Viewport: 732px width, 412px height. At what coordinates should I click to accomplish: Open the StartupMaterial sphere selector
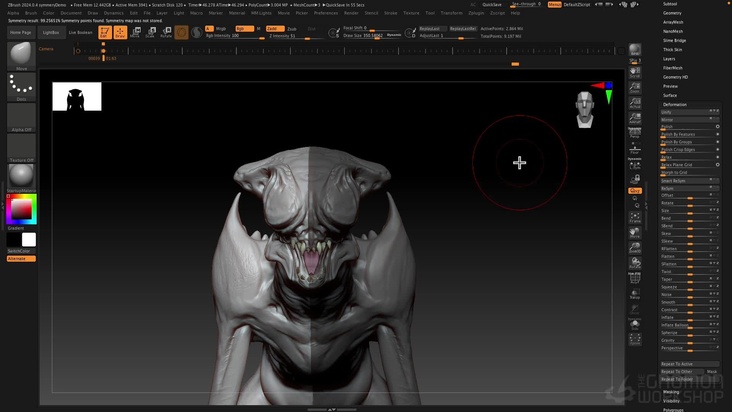click(x=21, y=178)
